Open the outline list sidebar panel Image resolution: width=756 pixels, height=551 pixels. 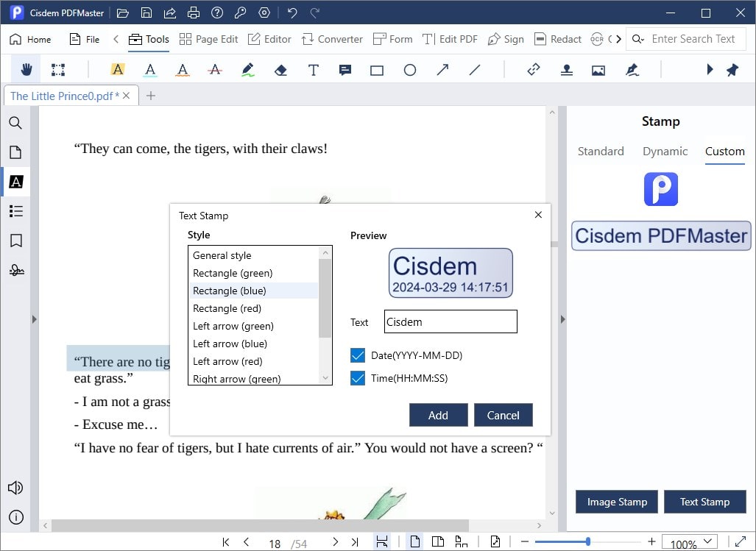(x=16, y=211)
